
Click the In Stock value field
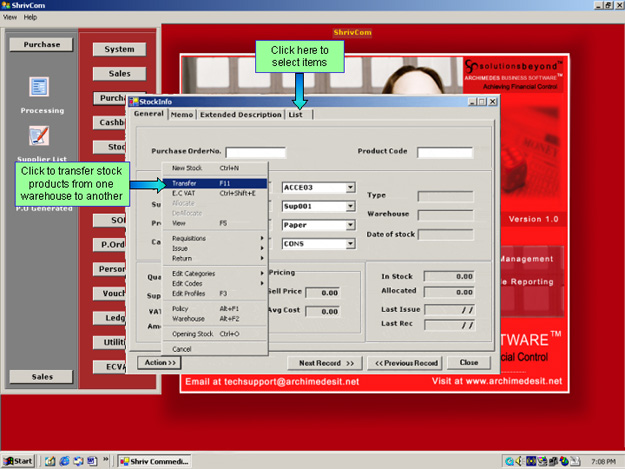point(449,276)
